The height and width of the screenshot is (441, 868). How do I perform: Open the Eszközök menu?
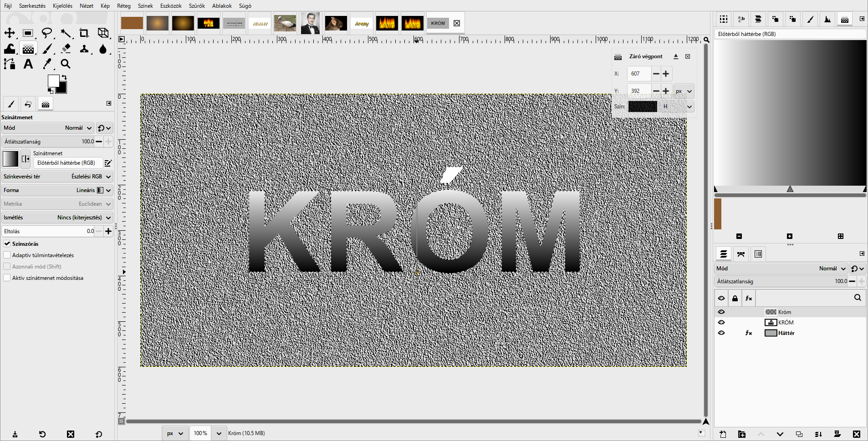click(171, 6)
